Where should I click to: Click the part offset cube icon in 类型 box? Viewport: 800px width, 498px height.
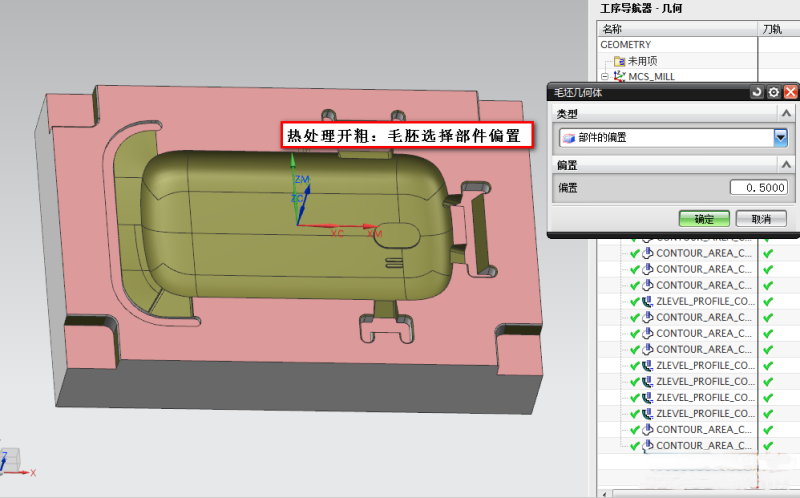click(568, 138)
